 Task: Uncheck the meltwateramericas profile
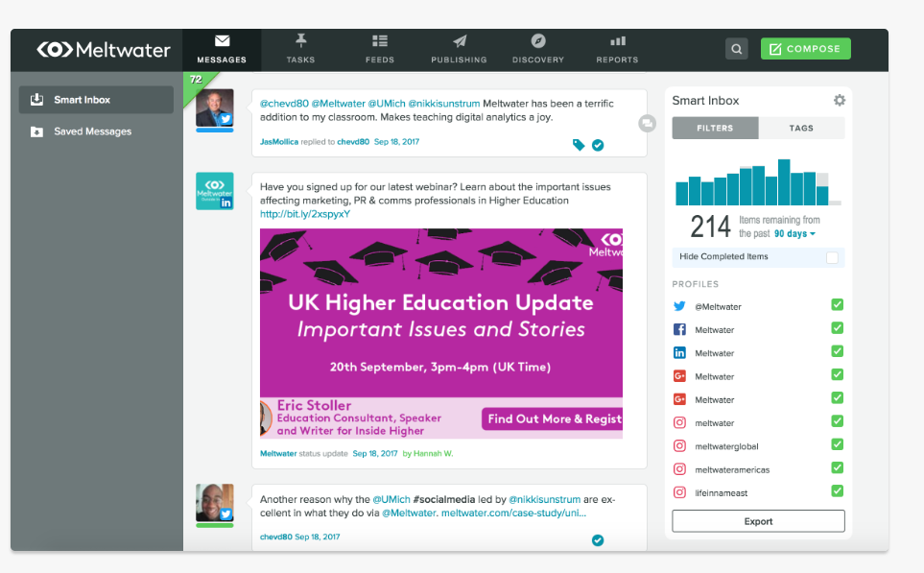pos(837,467)
